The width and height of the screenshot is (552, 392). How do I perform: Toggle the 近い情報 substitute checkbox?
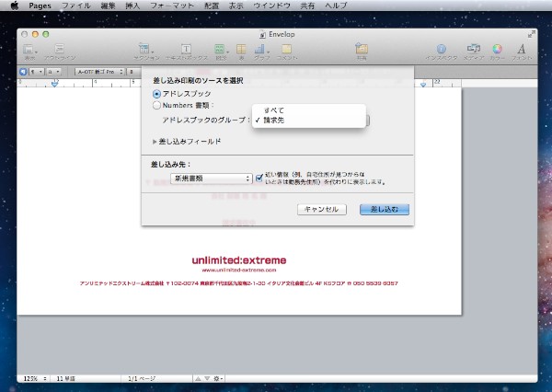click(259, 178)
